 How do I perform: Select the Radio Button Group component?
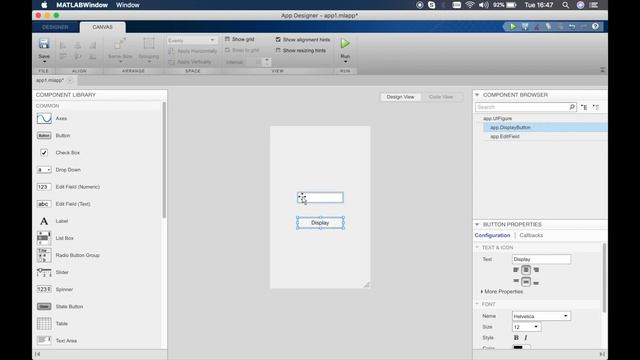click(78, 256)
